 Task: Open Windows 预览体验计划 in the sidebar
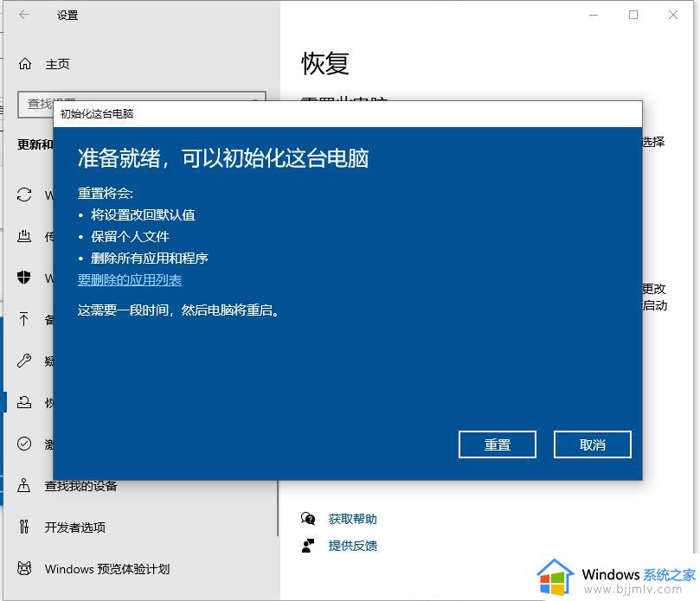click(x=107, y=569)
